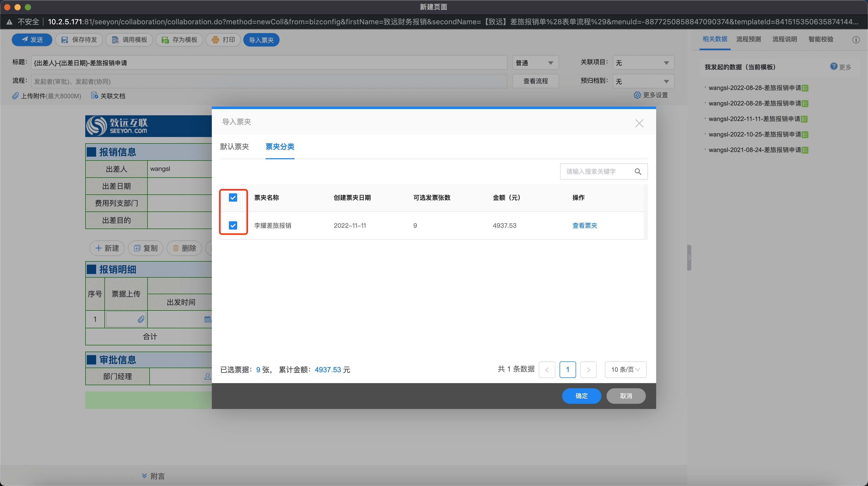The image size is (868, 486).
Task: Click the save-as-template icon
Action: tap(165, 40)
